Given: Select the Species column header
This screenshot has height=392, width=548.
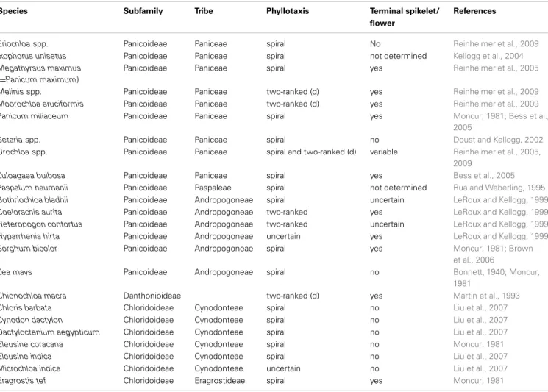Looking at the screenshot, I should point(13,11).
